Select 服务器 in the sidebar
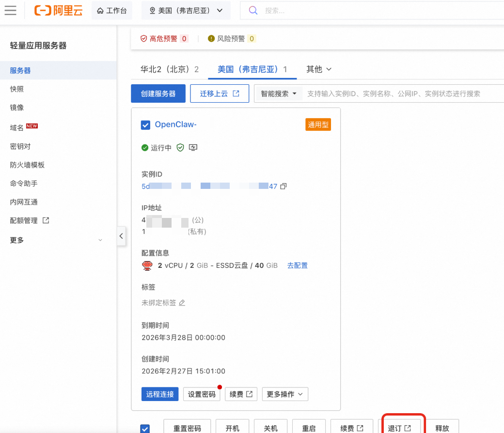Image resolution: width=504 pixels, height=433 pixels. click(x=58, y=70)
